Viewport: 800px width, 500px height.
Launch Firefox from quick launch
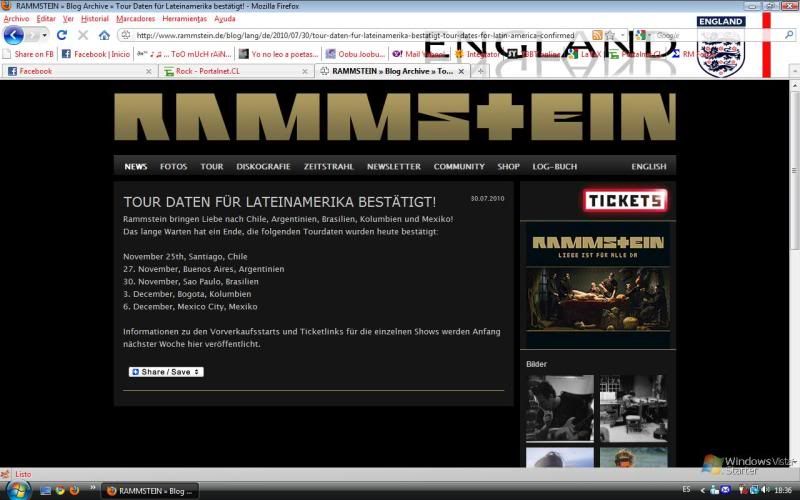pyautogui.click(x=74, y=491)
